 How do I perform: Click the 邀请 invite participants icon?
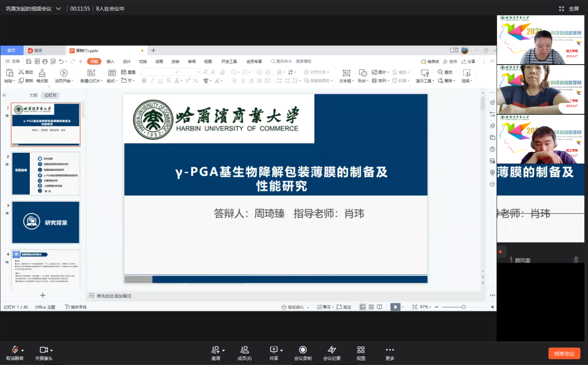(x=215, y=350)
